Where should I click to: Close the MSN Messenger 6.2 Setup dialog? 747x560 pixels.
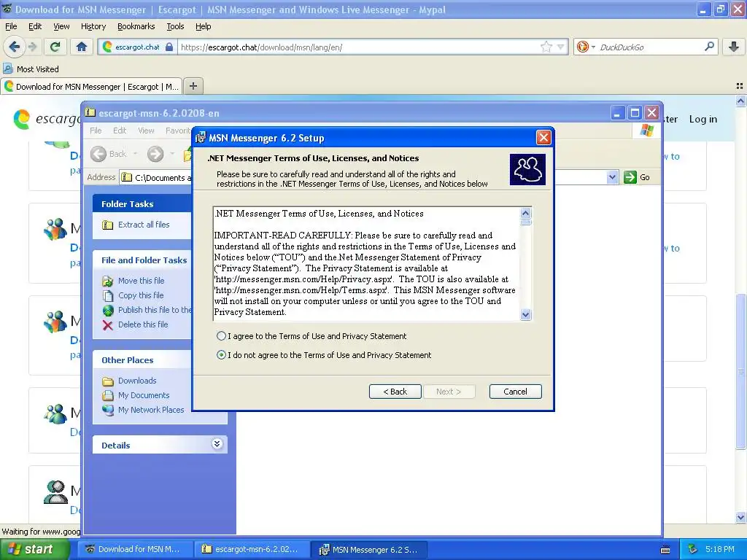pos(543,138)
